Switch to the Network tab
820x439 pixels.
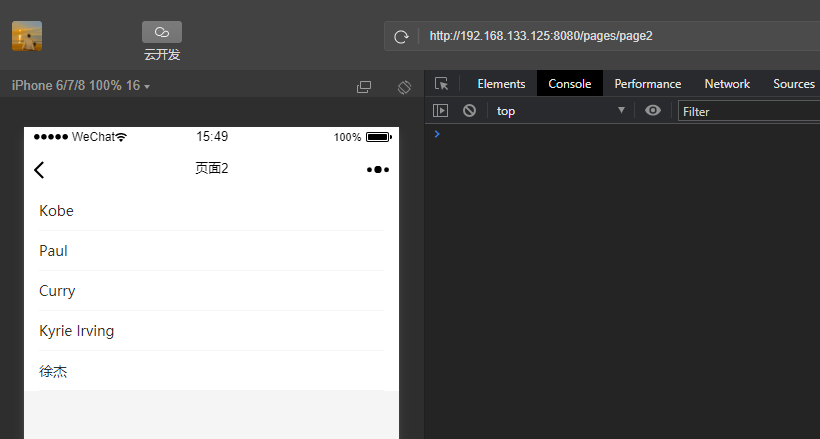coord(727,84)
